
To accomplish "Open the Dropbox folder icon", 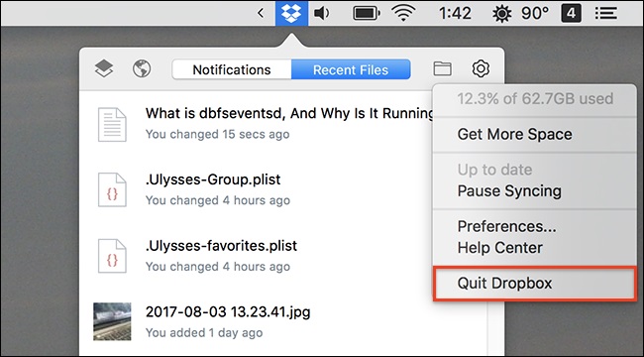I will (442, 68).
